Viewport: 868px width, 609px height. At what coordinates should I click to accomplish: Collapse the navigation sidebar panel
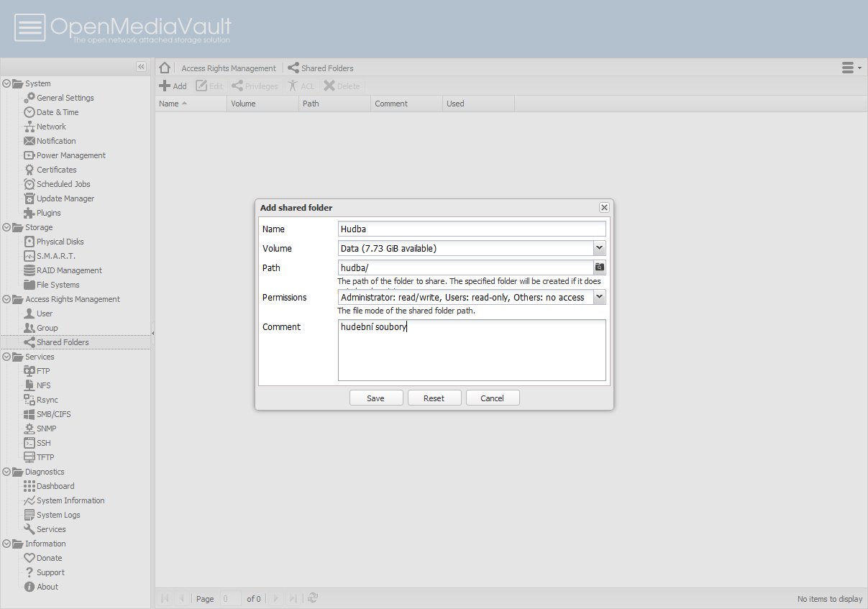click(x=141, y=67)
